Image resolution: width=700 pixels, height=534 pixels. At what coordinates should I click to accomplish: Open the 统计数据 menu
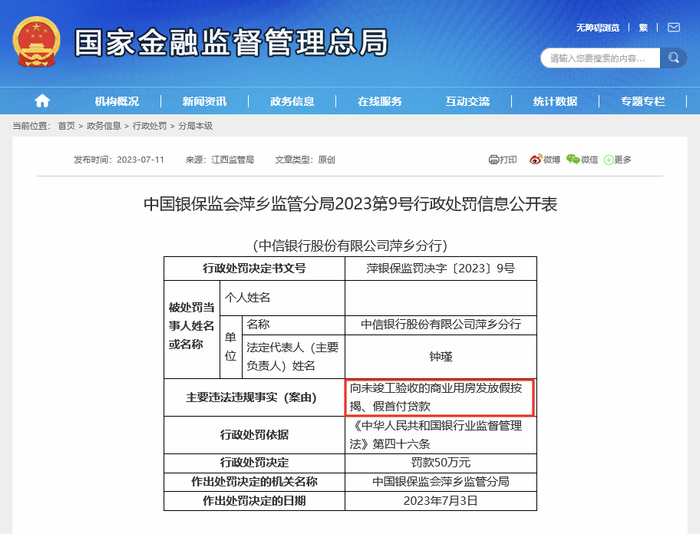[555, 101]
